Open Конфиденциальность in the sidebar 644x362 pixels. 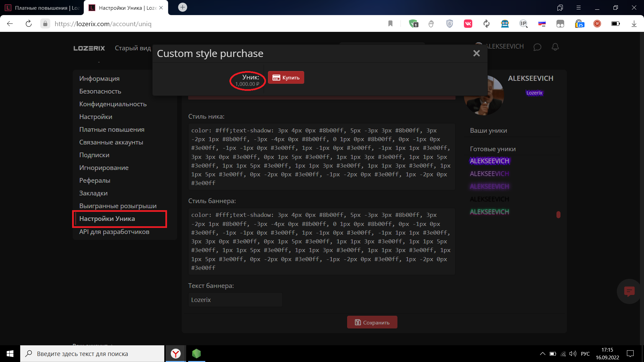click(x=113, y=104)
